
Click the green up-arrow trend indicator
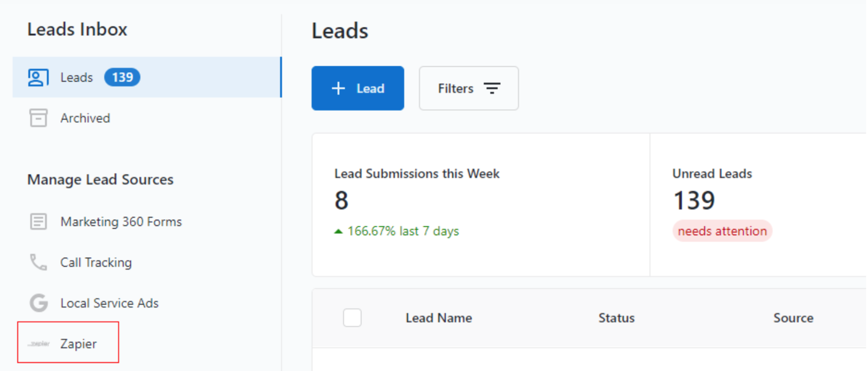(x=338, y=231)
